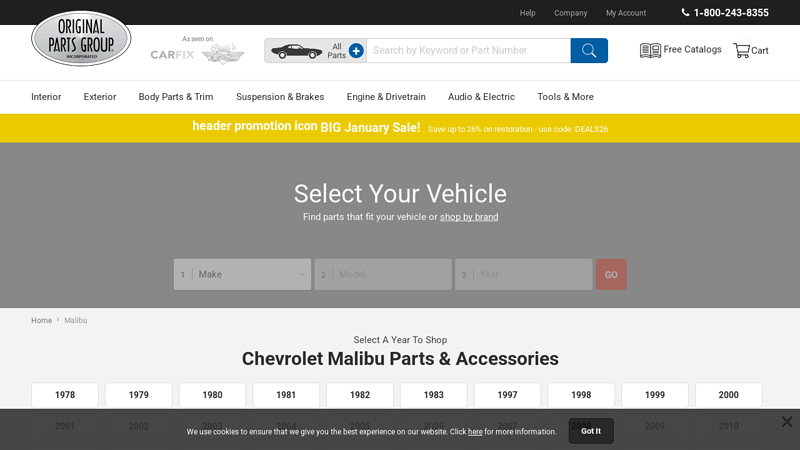The height and width of the screenshot is (450, 800).
Task: Click the 'here' cookie info link
Action: [x=475, y=432]
